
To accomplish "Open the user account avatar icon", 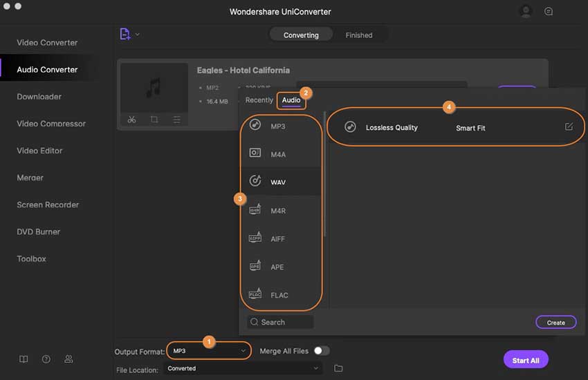I will (x=526, y=12).
